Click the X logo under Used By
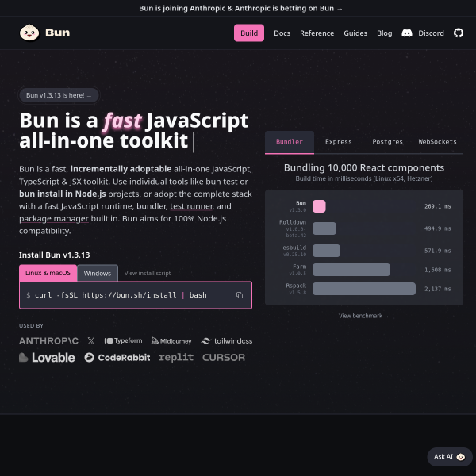 [x=91, y=341]
